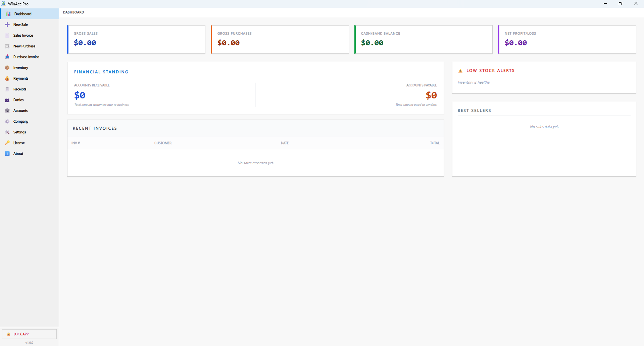The height and width of the screenshot is (346, 644).
Task: Open the Settings panel
Action: (20, 132)
